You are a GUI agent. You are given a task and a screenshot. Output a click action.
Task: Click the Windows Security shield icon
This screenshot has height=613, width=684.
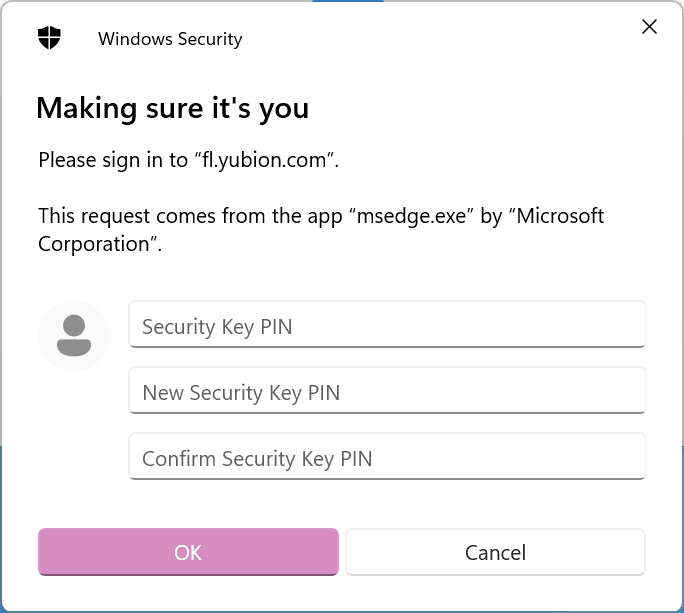point(49,38)
